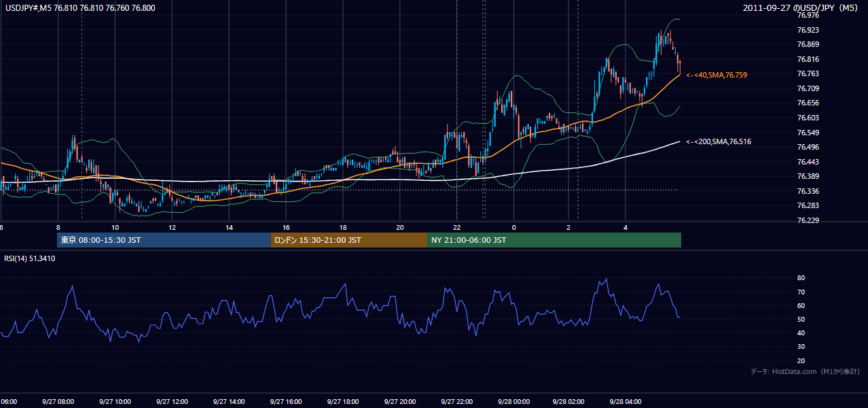Click hour tick 12 under the price chart

[x=173, y=227]
